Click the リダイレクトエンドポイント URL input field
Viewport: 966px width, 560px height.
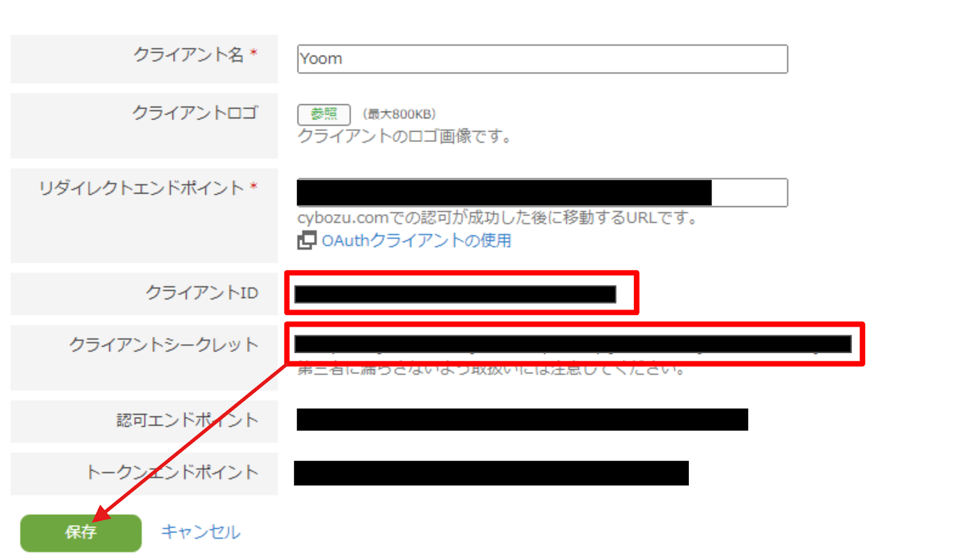tap(542, 192)
